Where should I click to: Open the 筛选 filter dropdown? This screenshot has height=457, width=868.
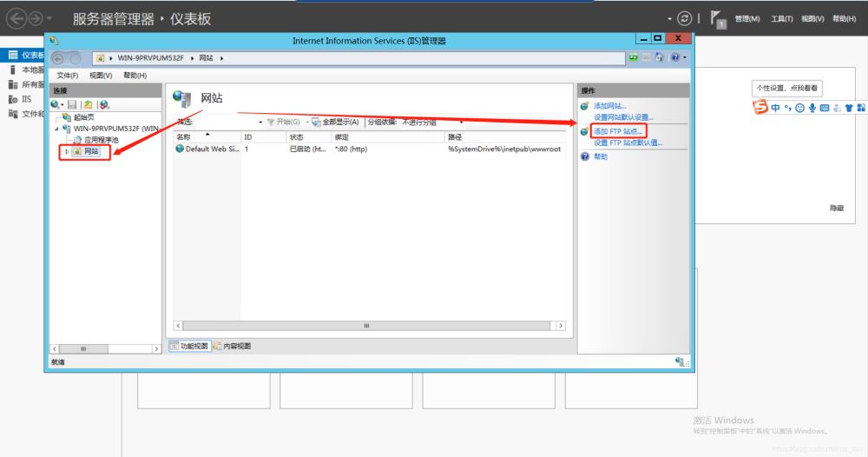point(260,122)
